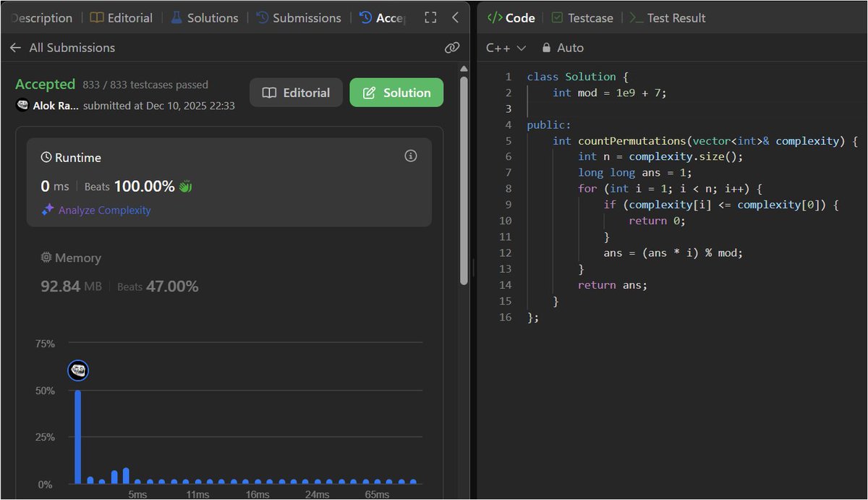The width and height of the screenshot is (868, 500).
Task: Click the 'ans = (ans * i) % mod;' line
Action: (x=673, y=253)
